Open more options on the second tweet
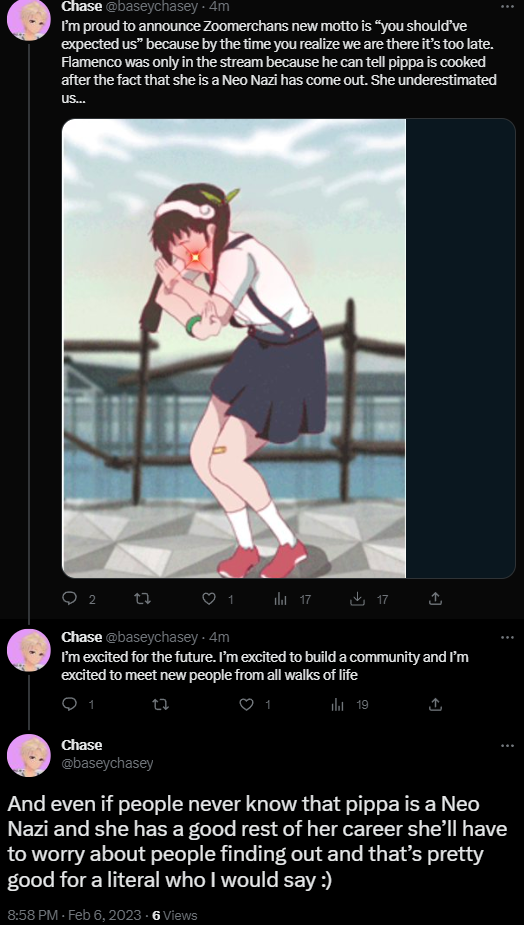 click(507, 638)
